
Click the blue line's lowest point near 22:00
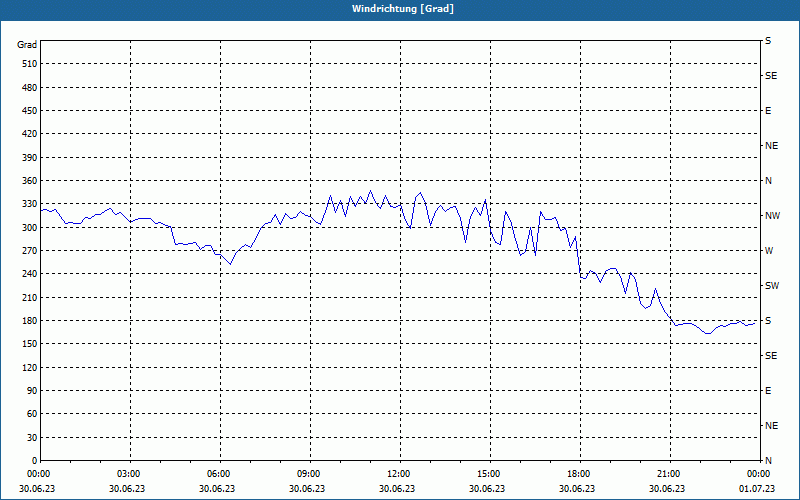(x=708, y=333)
